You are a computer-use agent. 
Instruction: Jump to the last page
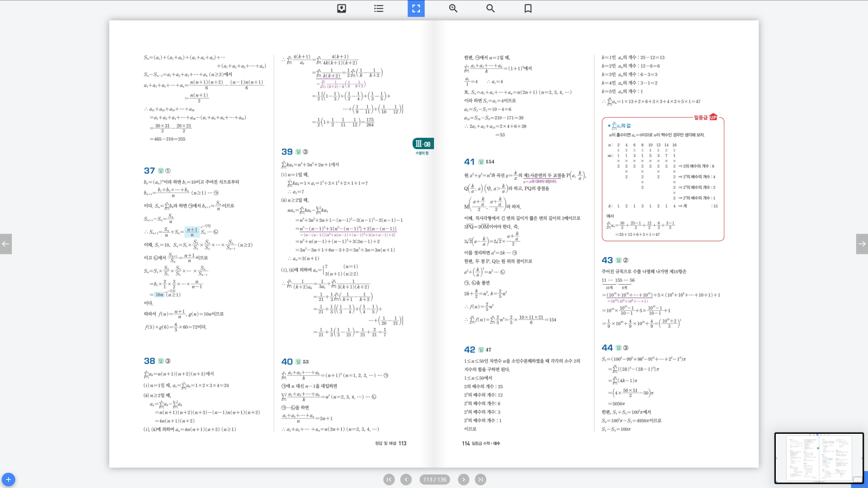[x=481, y=479]
